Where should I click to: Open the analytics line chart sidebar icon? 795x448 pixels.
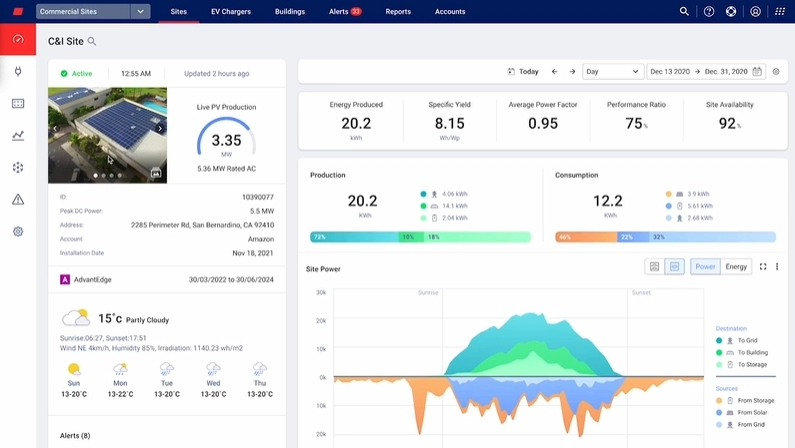coord(18,135)
